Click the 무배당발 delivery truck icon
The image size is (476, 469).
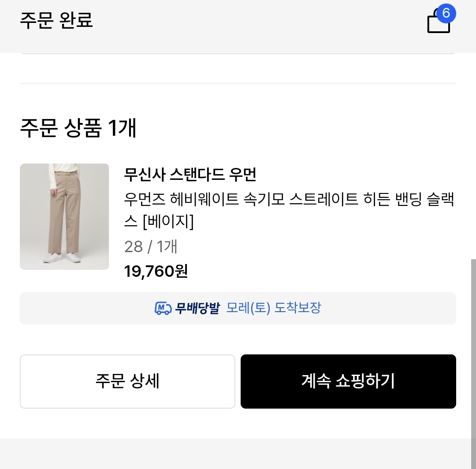point(163,308)
